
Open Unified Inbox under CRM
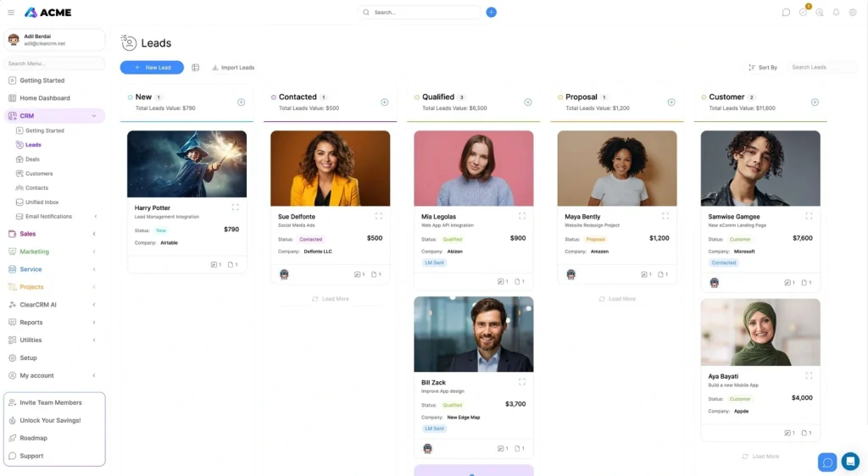(x=42, y=202)
